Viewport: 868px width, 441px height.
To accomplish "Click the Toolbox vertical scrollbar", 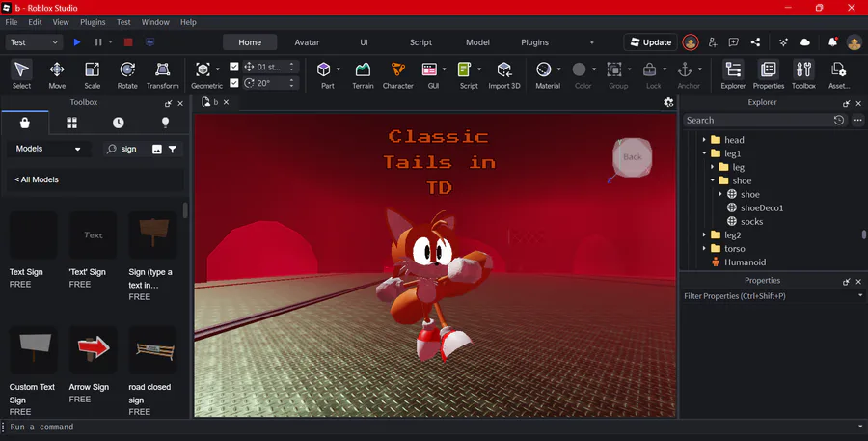I will 185,210.
